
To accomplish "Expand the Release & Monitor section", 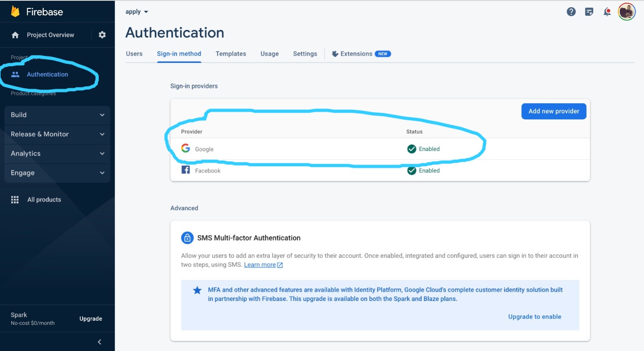I will 57,134.
